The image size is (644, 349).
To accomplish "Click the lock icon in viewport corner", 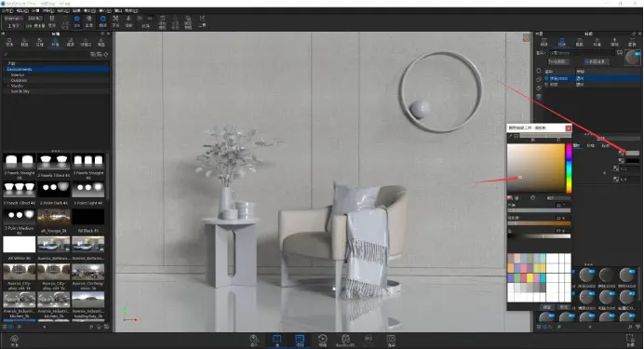I will point(526,38).
